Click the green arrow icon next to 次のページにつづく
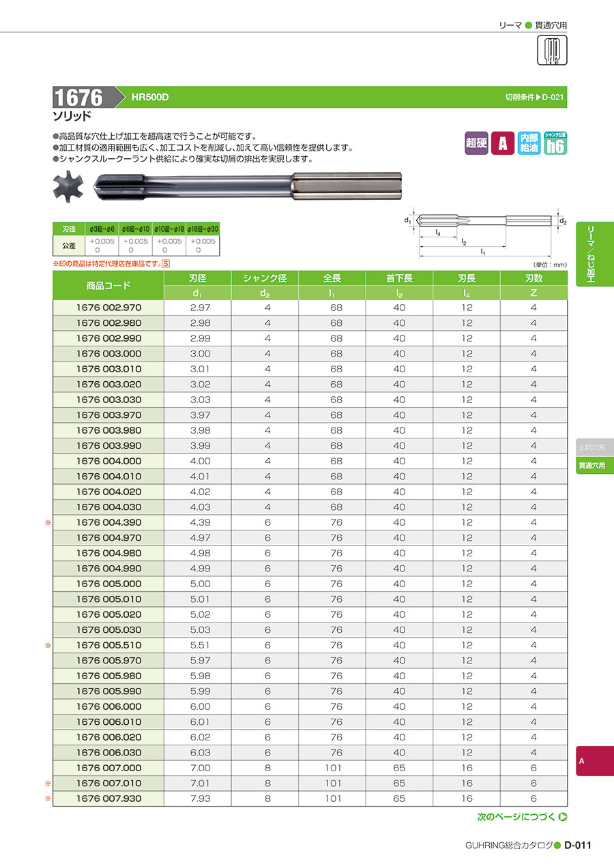614x868 pixels. pyautogui.click(x=564, y=817)
